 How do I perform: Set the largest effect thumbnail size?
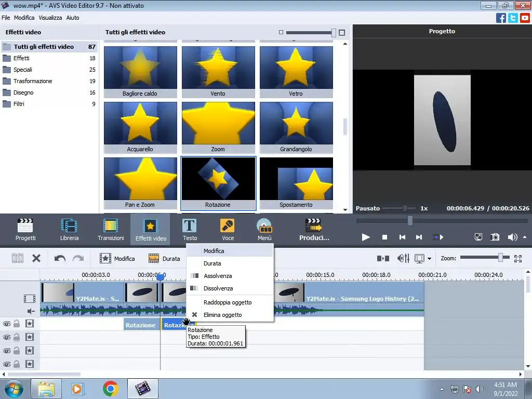(x=342, y=33)
